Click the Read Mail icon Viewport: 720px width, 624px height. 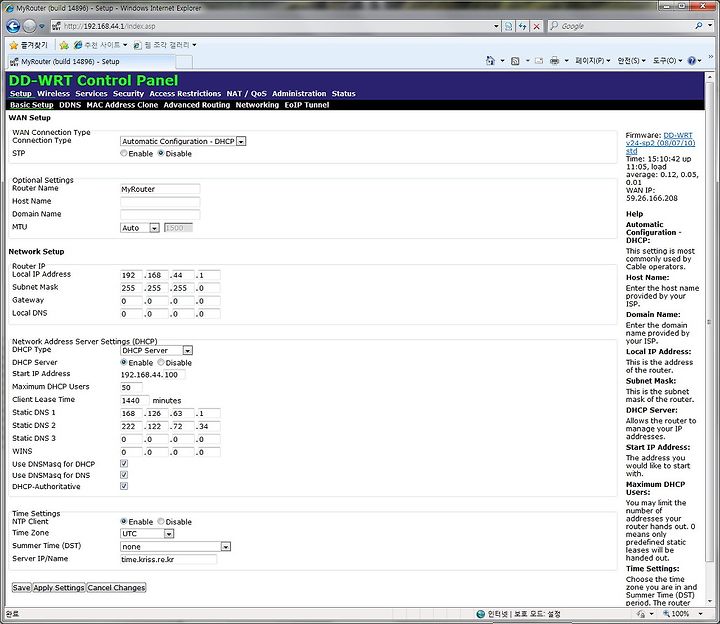click(539, 61)
